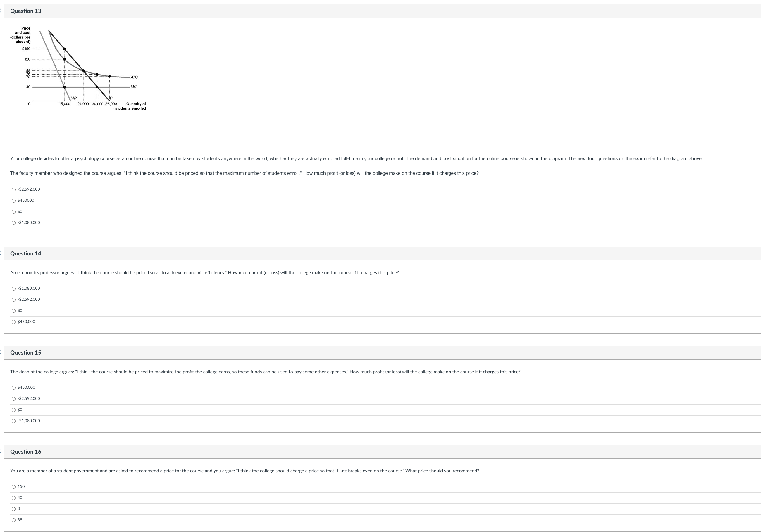Choose -$1,080,000 answer in Question 14
Viewport: 761px width, 532px height.
pyautogui.click(x=13, y=289)
